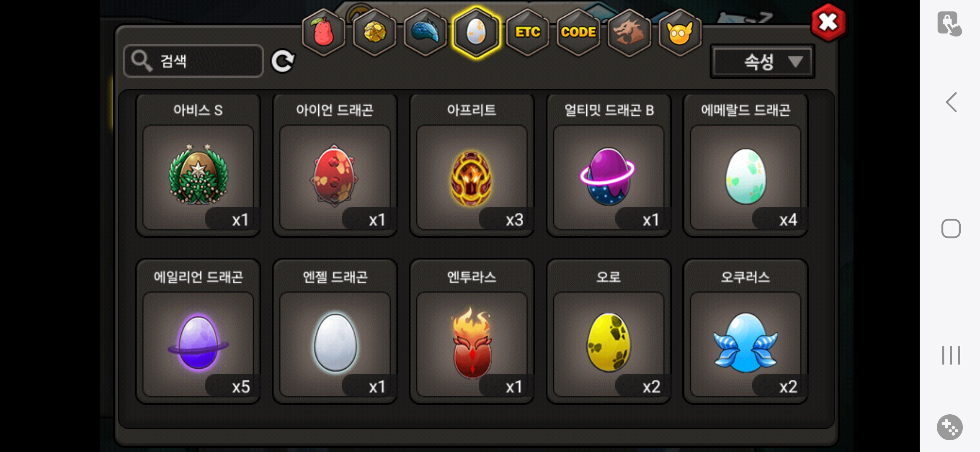Viewport: 980px width, 452px height.
Task: Tap the Android back navigation arrow
Action: 951,102
